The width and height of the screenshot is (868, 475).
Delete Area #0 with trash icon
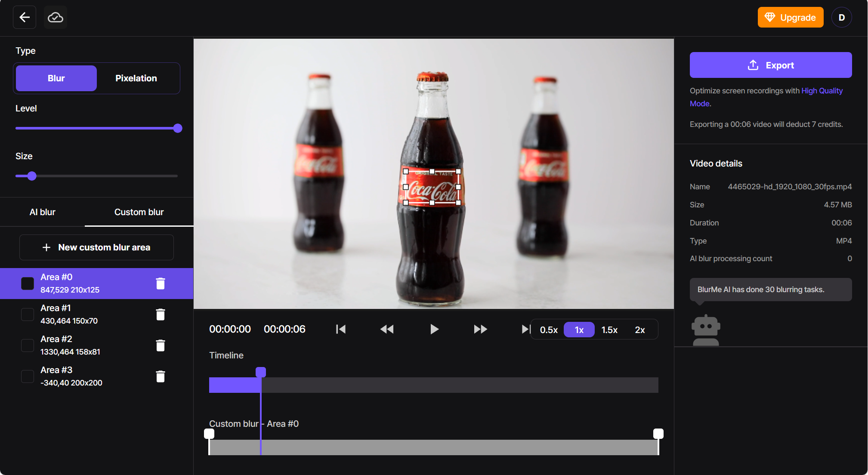[161, 284]
